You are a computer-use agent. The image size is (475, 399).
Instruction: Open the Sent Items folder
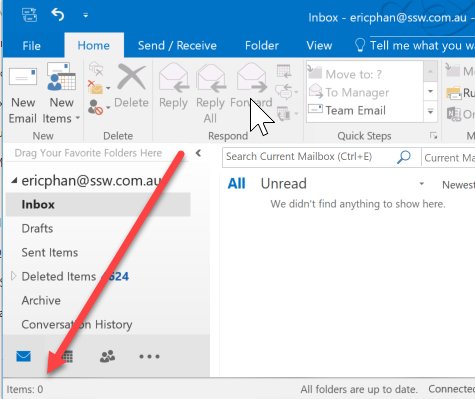(x=50, y=253)
